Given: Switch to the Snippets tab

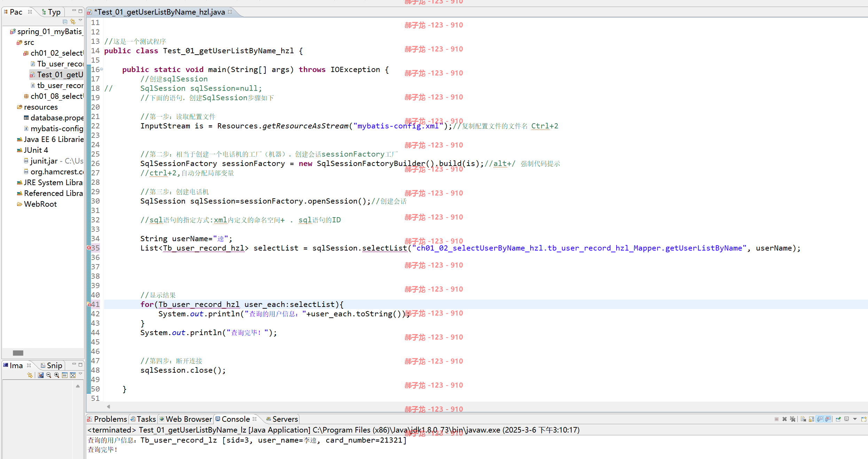Looking at the screenshot, I should click(x=51, y=366).
